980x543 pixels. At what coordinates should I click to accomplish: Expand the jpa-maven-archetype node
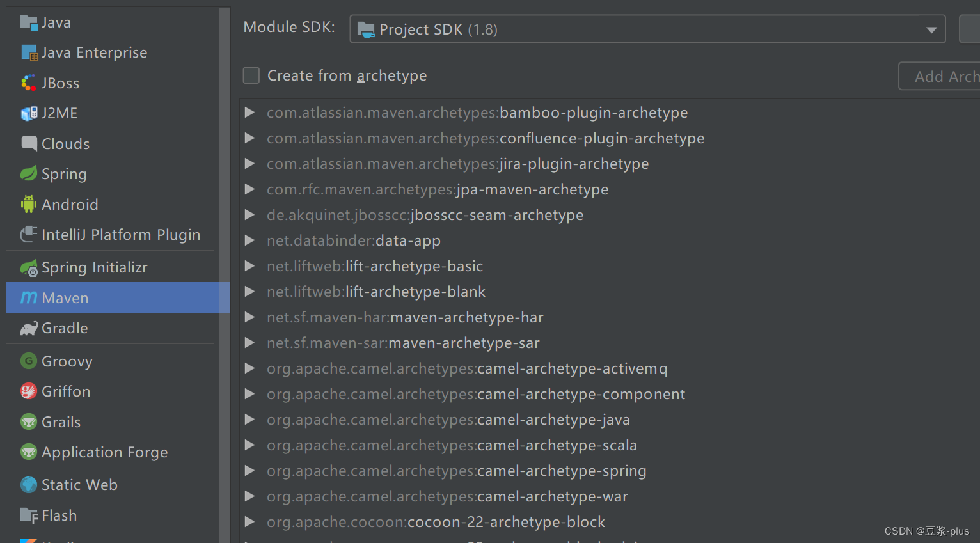[x=250, y=189]
